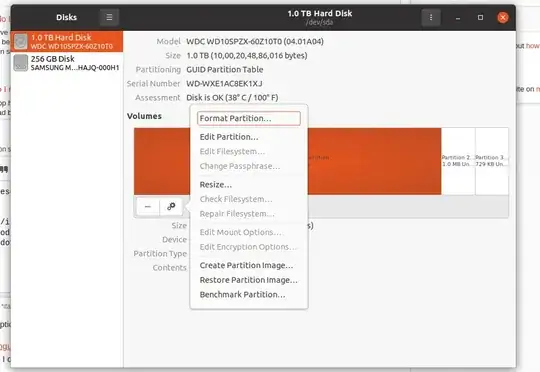Select Restore Partition Image... option
540x372 pixels.
(249, 280)
